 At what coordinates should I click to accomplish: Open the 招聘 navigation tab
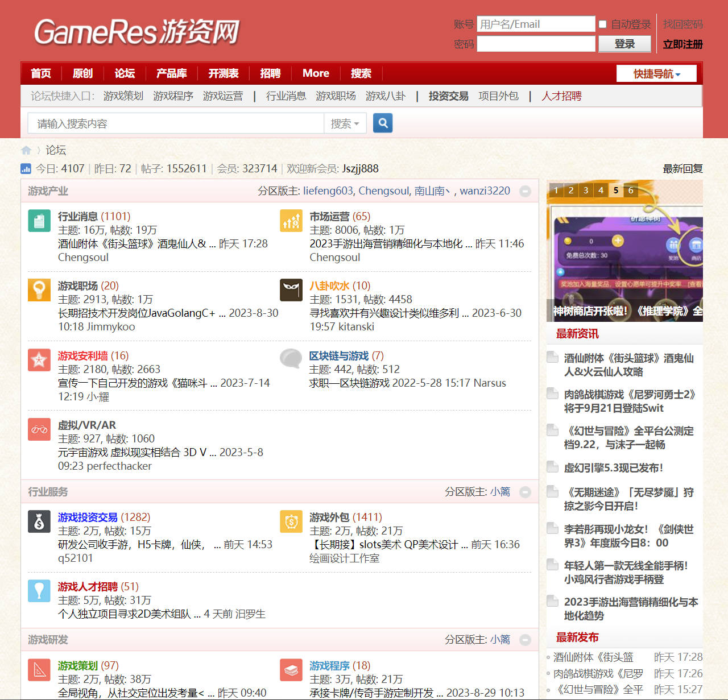[x=270, y=73]
